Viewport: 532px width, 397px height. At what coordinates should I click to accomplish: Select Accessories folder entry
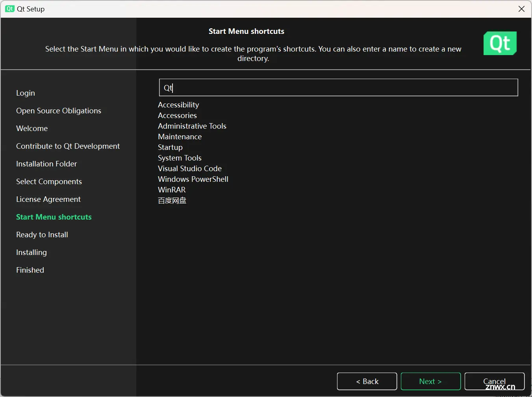click(177, 115)
